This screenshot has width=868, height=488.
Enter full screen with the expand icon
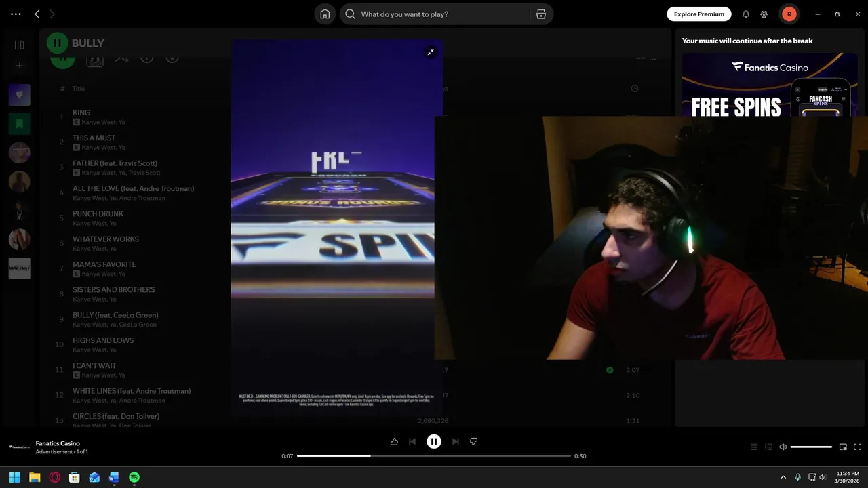click(858, 447)
